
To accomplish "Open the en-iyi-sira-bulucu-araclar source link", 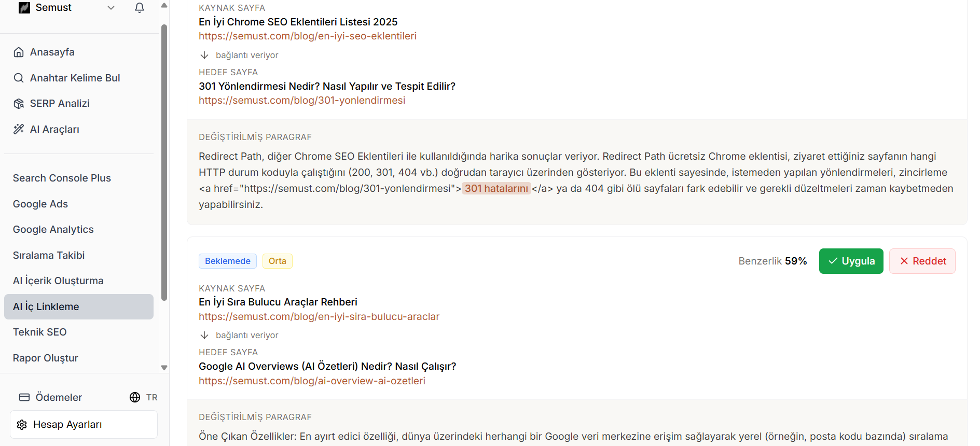I will click(x=319, y=316).
